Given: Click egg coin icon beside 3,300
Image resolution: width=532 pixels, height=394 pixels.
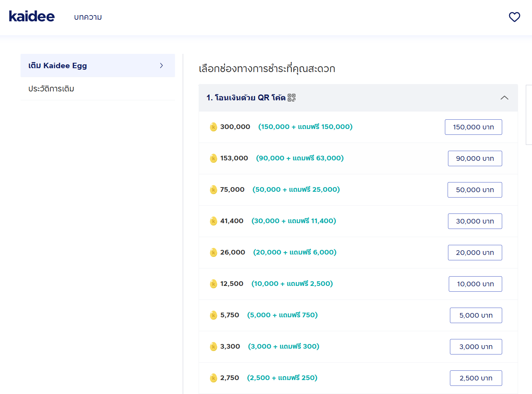Looking at the screenshot, I should pyautogui.click(x=213, y=347).
